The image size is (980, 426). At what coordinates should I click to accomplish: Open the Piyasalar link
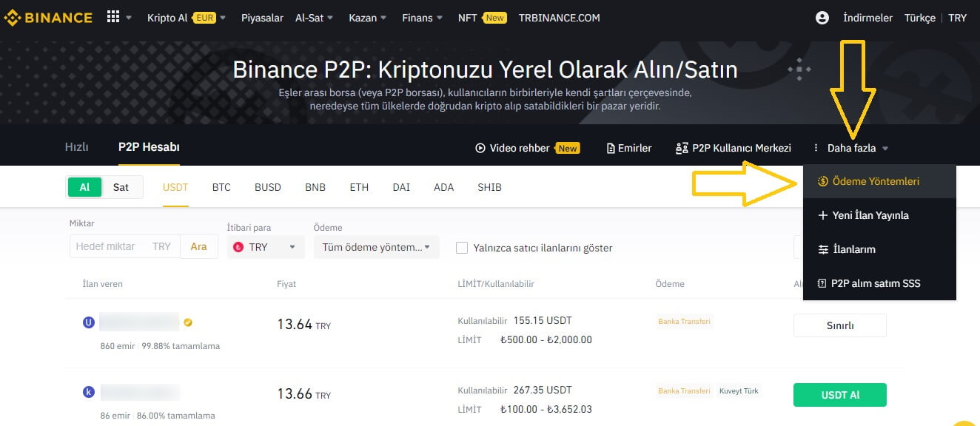click(262, 18)
